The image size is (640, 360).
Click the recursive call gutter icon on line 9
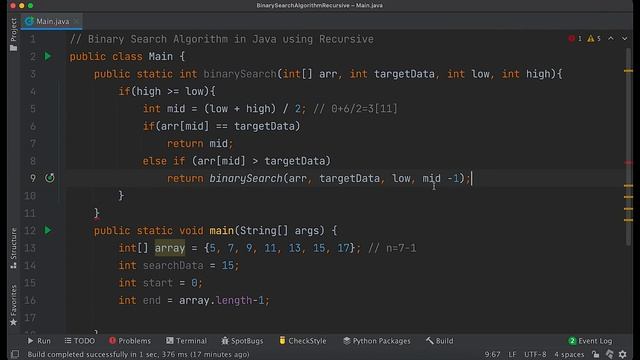pyautogui.click(x=49, y=178)
